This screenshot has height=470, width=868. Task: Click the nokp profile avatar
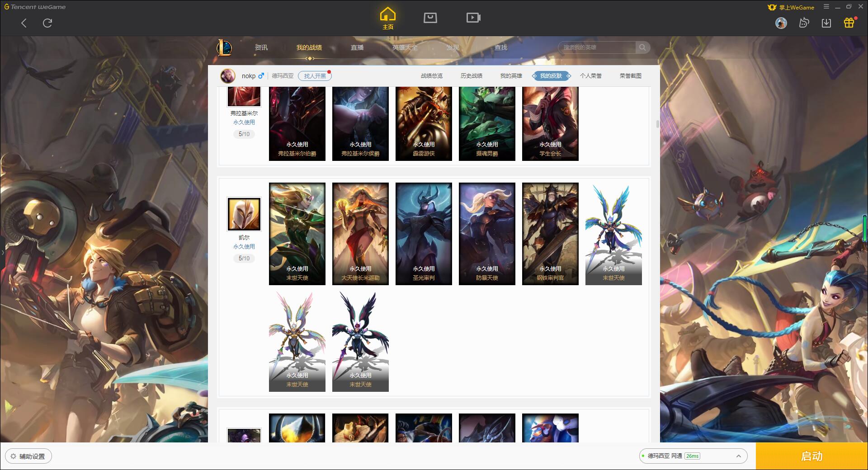pos(228,76)
